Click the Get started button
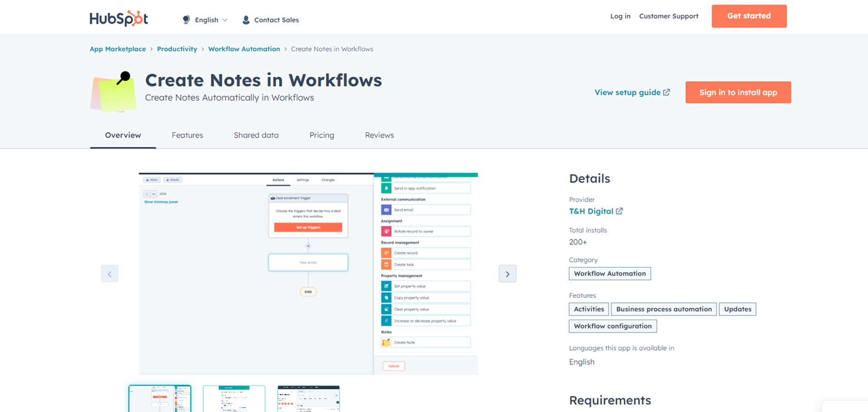 749,16
